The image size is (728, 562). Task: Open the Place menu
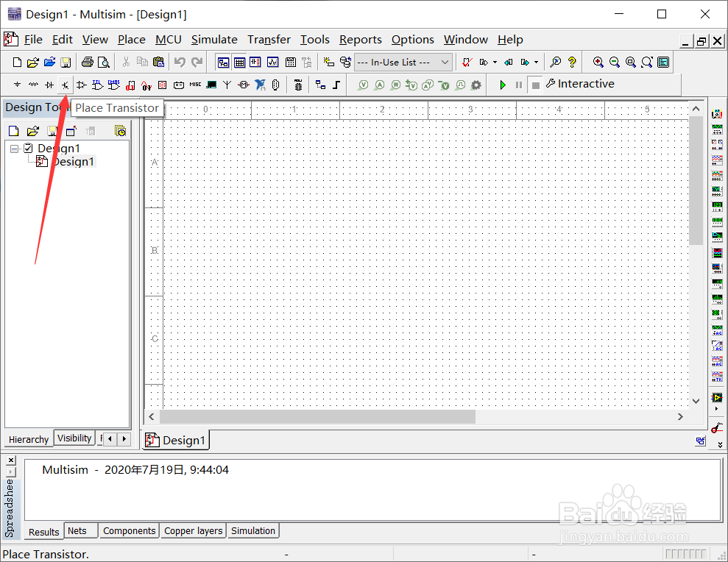click(131, 40)
